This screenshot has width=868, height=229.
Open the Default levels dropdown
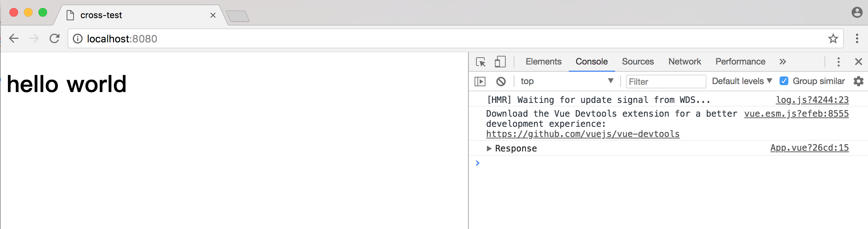click(742, 81)
